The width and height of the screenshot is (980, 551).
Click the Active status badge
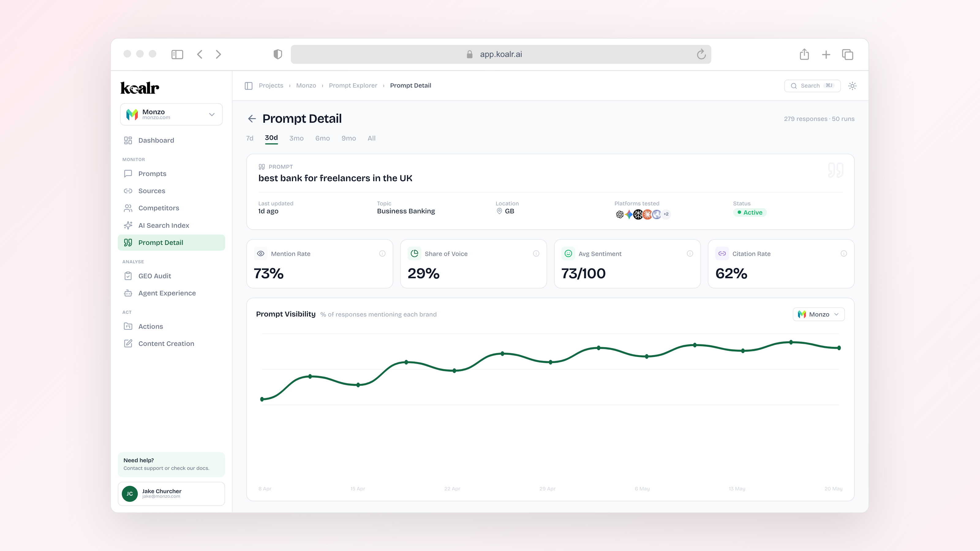(750, 212)
